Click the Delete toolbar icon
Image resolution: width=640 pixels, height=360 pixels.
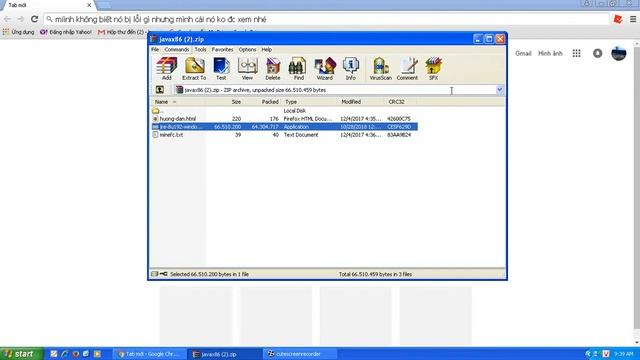point(273,68)
